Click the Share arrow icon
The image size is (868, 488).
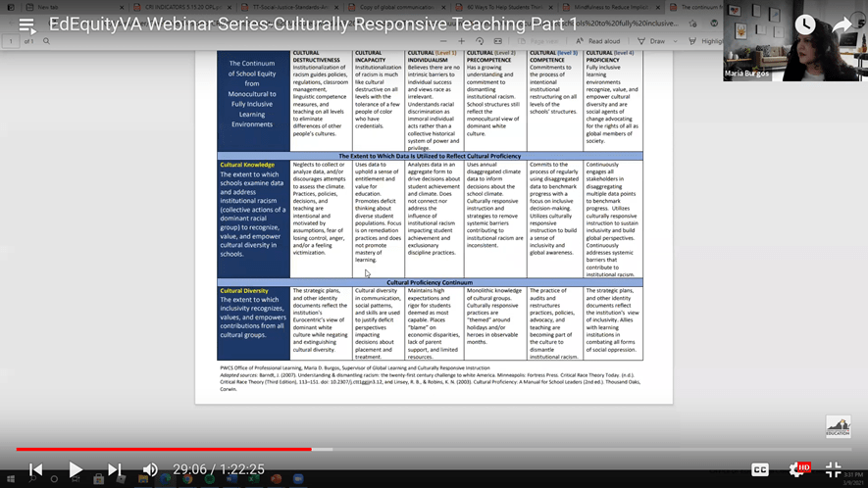pos(842,24)
